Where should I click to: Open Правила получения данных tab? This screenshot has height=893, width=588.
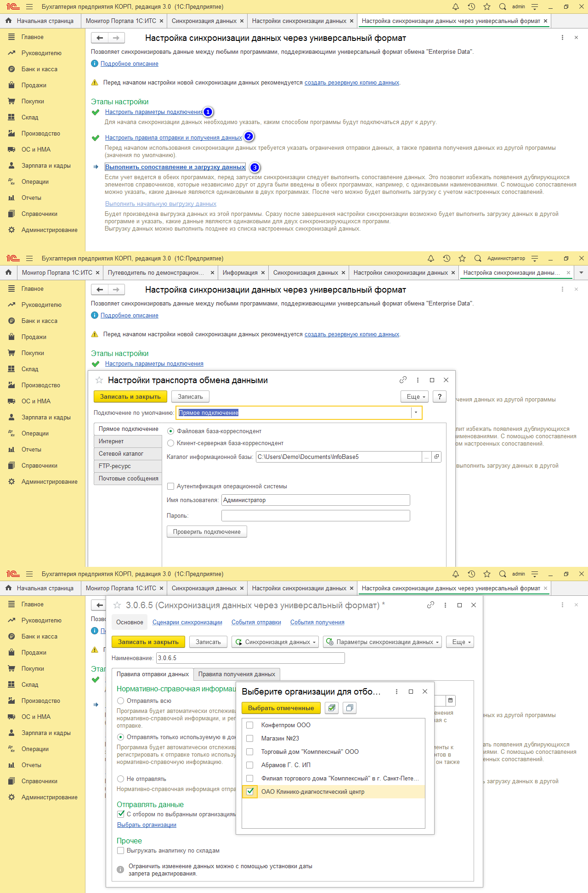tap(237, 674)
